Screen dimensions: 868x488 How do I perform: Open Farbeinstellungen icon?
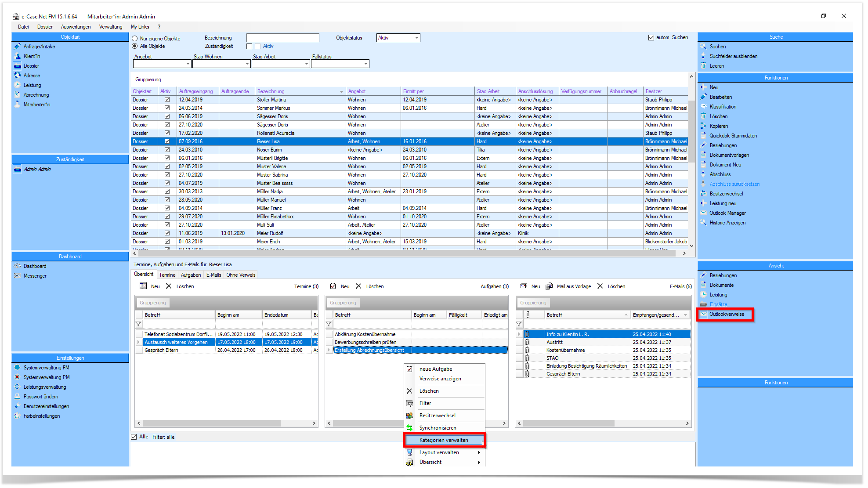17,416
